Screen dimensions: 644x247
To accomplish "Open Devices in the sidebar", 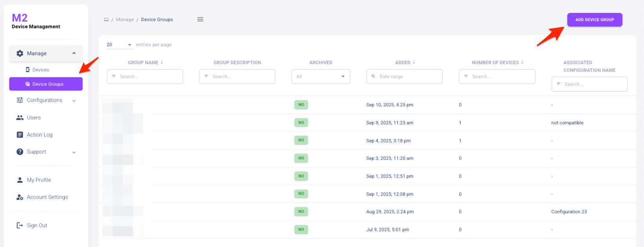I will tap(40, 70).
